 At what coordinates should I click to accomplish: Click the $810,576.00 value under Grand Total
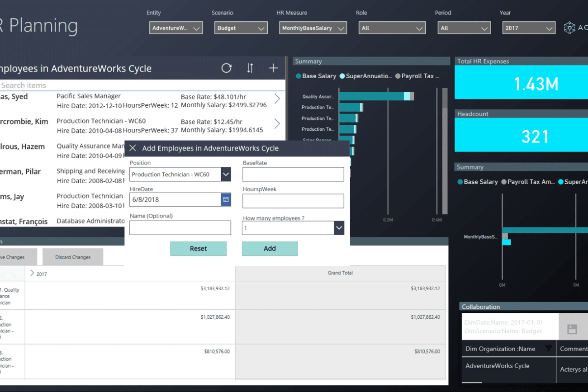click(x=427, y=351)
